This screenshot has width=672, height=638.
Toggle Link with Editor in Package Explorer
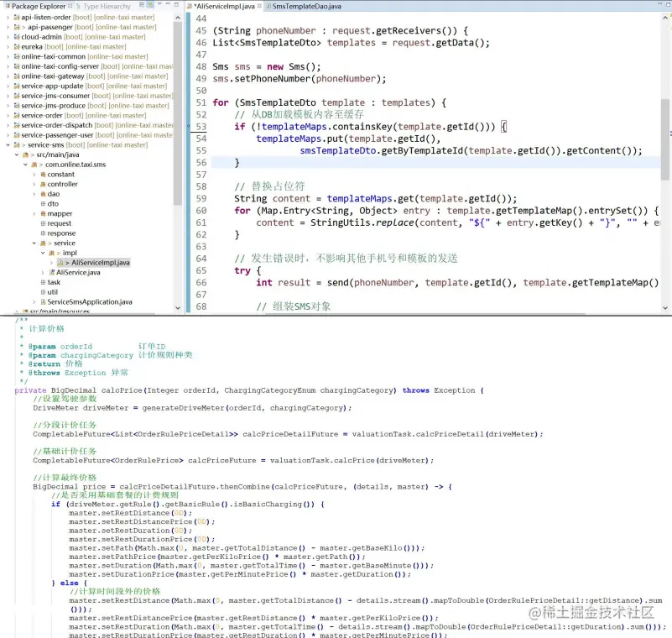click(150, 5)
